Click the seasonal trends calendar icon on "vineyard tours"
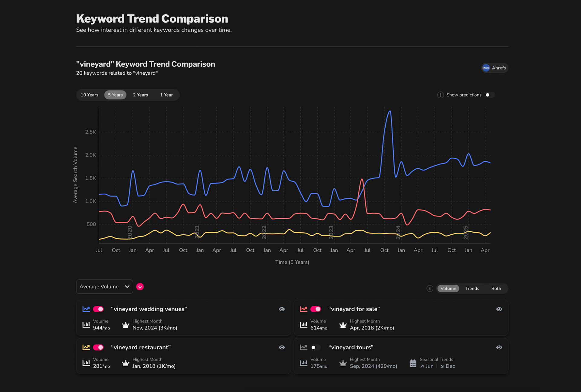This screenshot has width=581, height=392. [413, 363]
